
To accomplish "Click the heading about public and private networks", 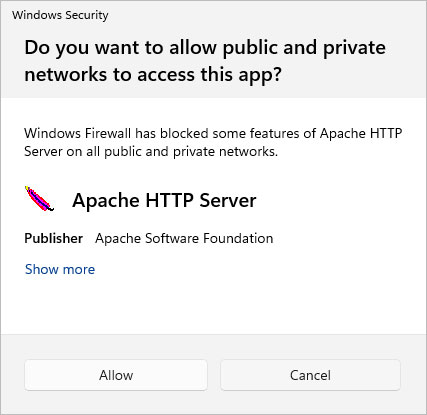I will [x=205, y=61].
